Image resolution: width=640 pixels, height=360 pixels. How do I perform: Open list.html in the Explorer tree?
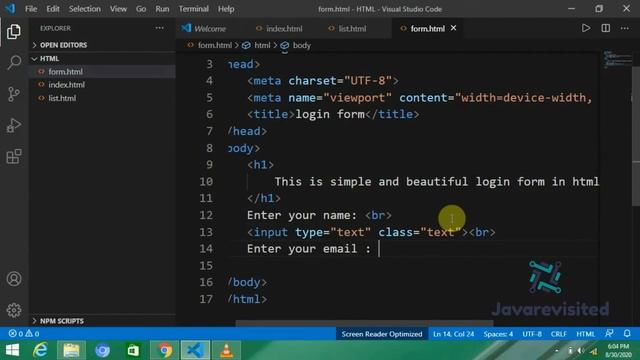click(x=103, y=98)
